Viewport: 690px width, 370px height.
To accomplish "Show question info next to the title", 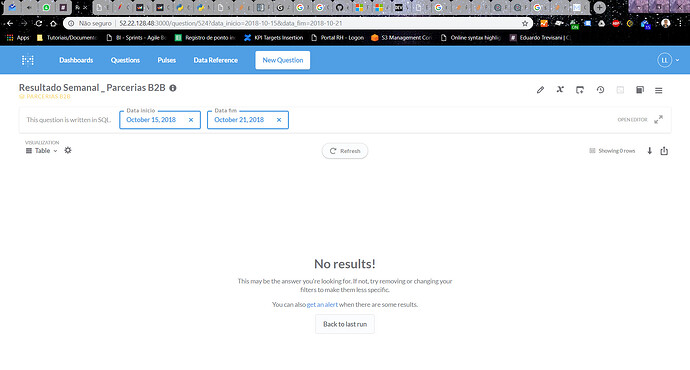I will (173, 88).
